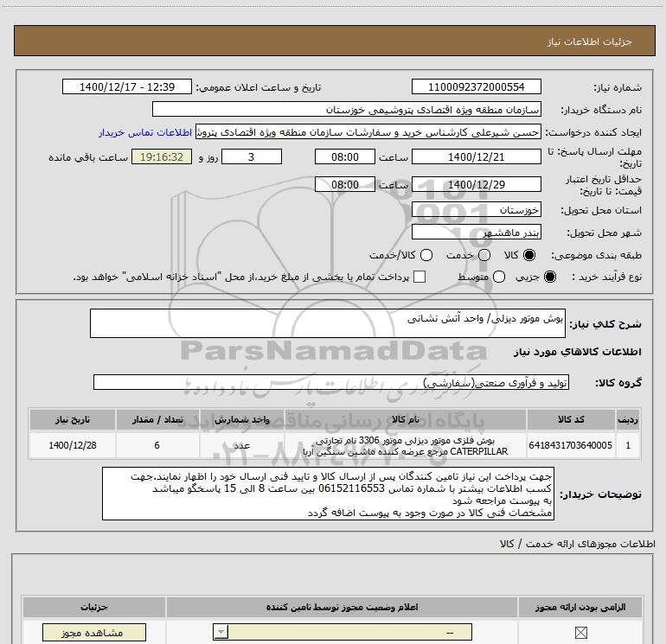The image size is (666, 644).
Task: Click the delivery province field خوزستان
Action: (476, 209)
